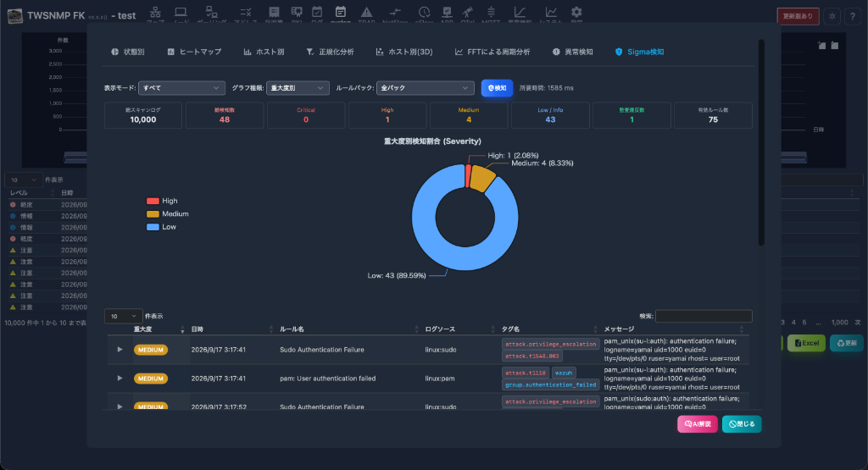
Task: Click the modal vertical scrollbar
Action: click(x=762, y=142)
